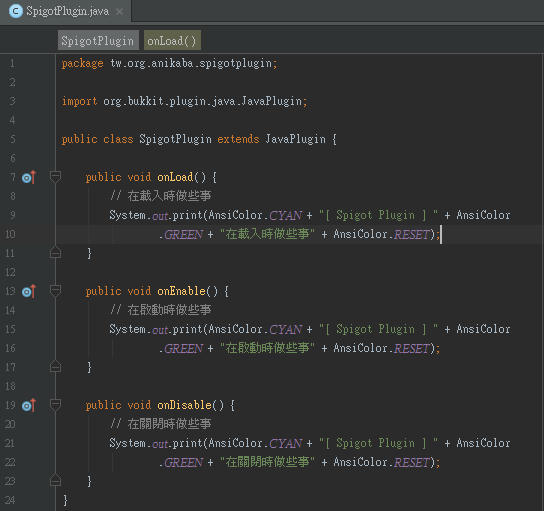Screen dimensions: 544x511
Task: Close the SpigotPlugin.java tab
Action: pyautogui.click(x=119, y=12)
